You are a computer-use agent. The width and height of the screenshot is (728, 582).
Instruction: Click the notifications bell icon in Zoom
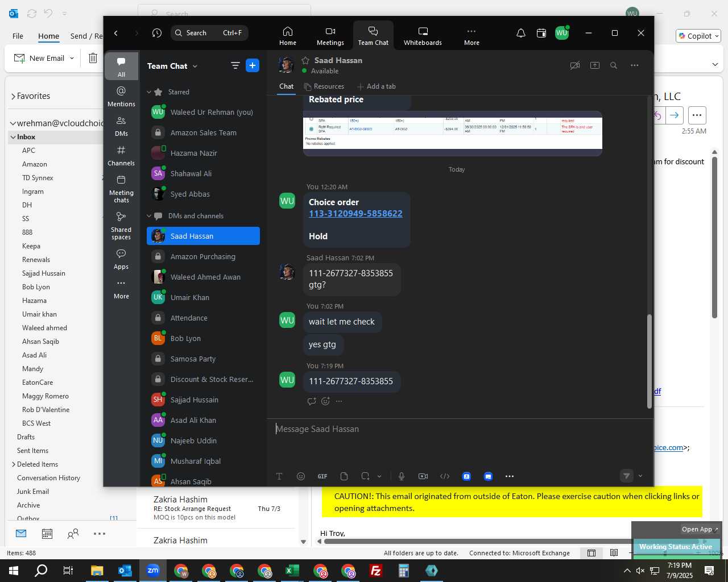click(520, 34)
